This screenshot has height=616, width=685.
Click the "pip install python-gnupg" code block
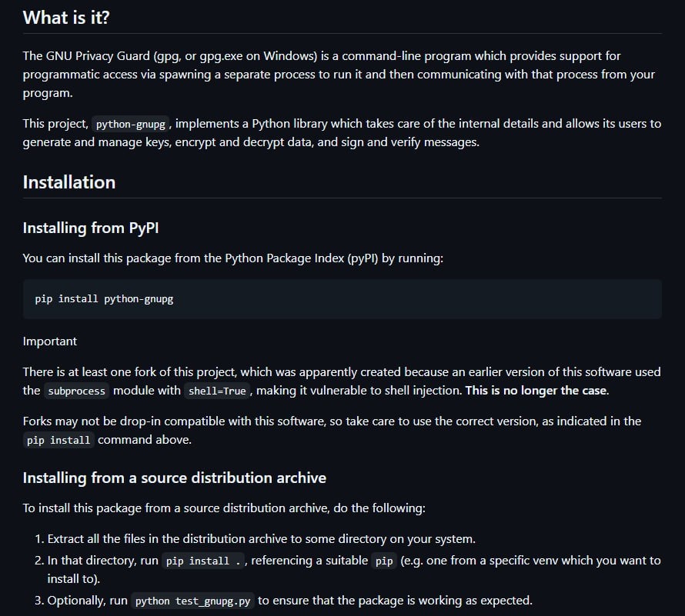104,298
